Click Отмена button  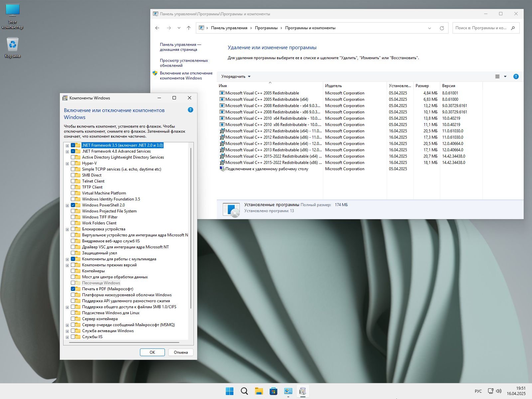point(181,352)
